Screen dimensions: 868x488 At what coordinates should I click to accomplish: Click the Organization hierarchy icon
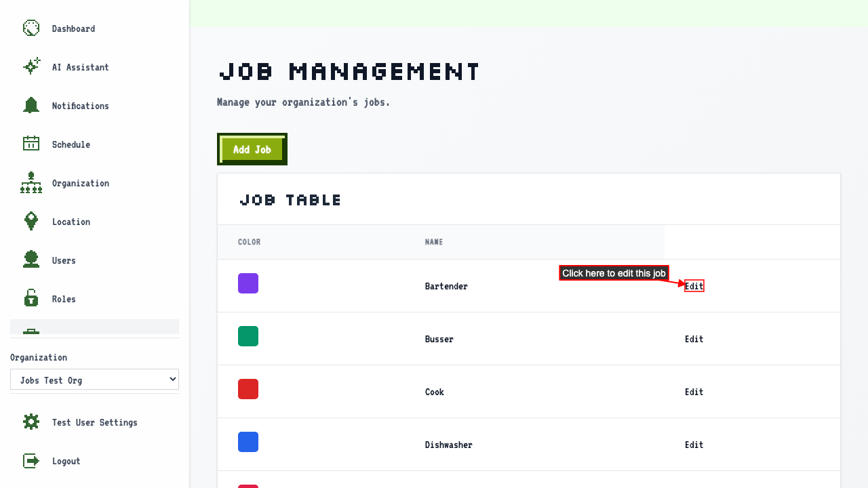[x=31, y=183]
